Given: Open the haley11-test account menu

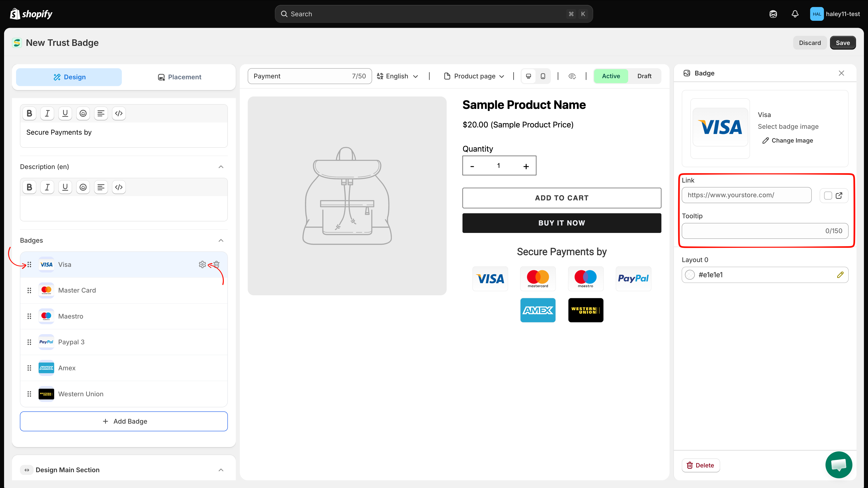Looking at the screenshot, I should [x=835, y=14].
